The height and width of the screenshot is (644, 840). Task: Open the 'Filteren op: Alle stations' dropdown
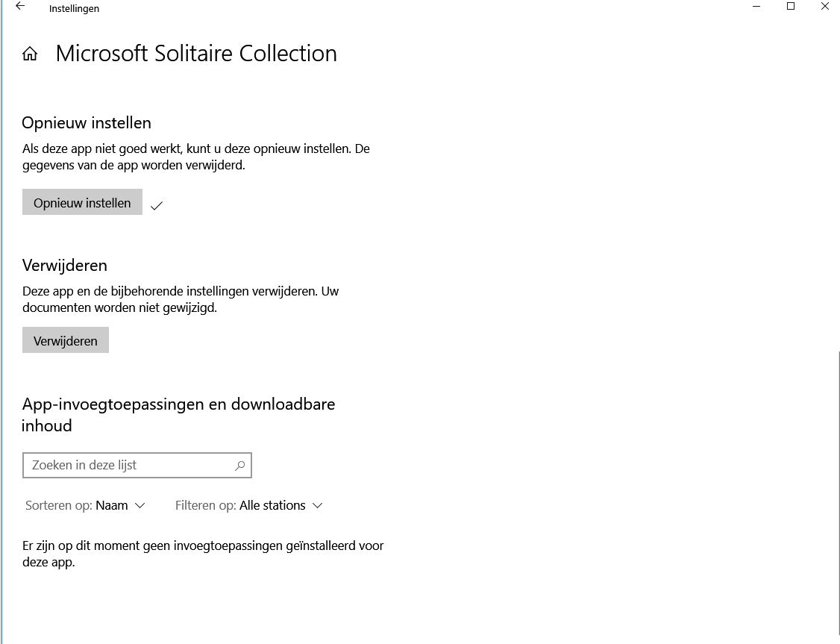pyautogui.click(x=249, y=505)
